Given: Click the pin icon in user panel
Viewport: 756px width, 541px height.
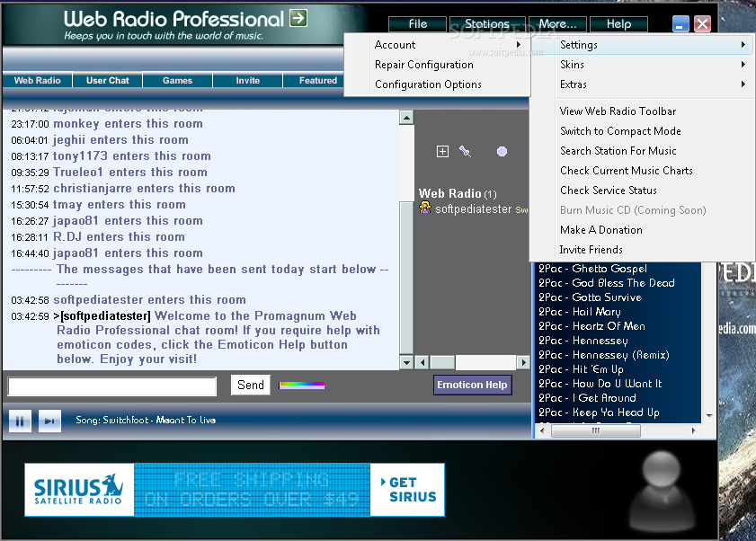Looking at the screenshot, I should pyautogui.click(x=465, y=151).
